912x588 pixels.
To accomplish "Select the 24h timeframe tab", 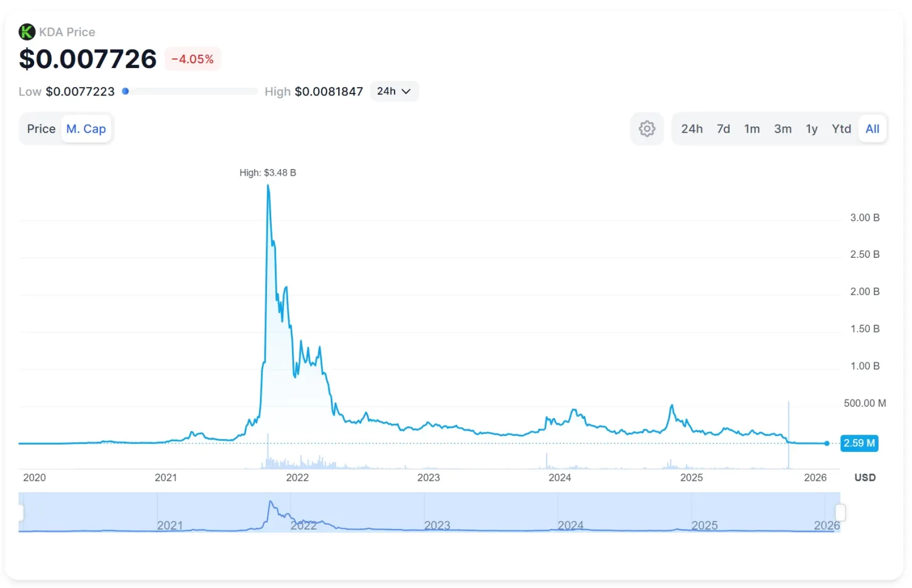I will (691, 129).
